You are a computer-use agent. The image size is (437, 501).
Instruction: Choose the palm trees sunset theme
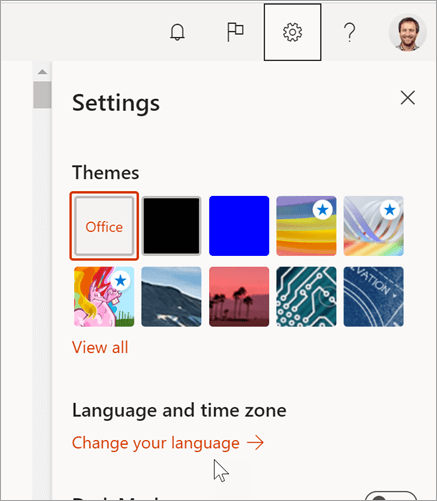[x=239, y=297]
